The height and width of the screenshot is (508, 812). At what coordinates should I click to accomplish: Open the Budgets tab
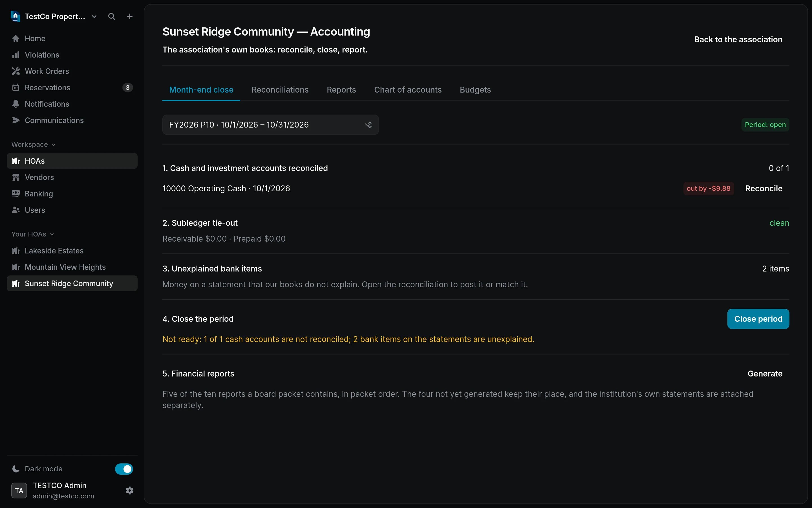click(x=475, y=90)
